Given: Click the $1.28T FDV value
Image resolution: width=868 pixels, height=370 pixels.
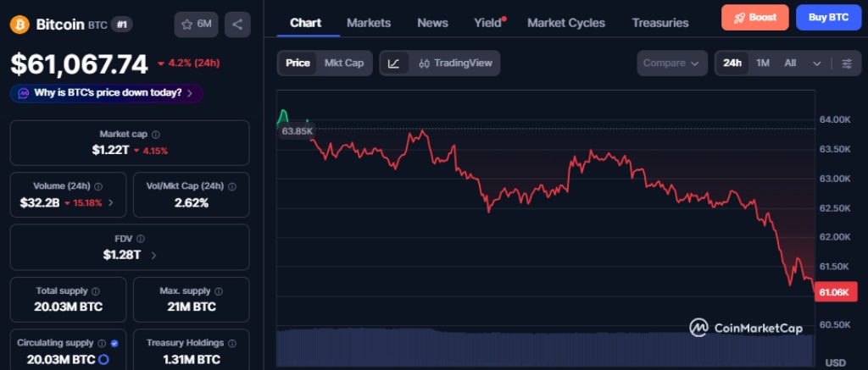Looking at the screenshot, I should [x=122, y=255].
